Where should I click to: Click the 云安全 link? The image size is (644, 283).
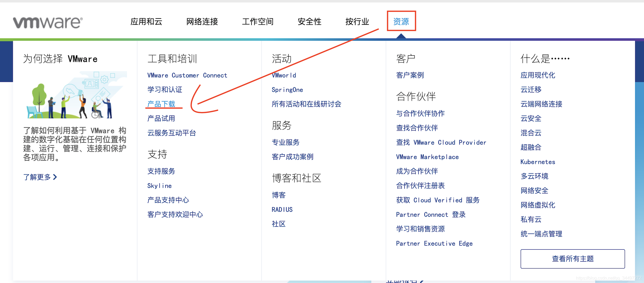coord(531,118)
